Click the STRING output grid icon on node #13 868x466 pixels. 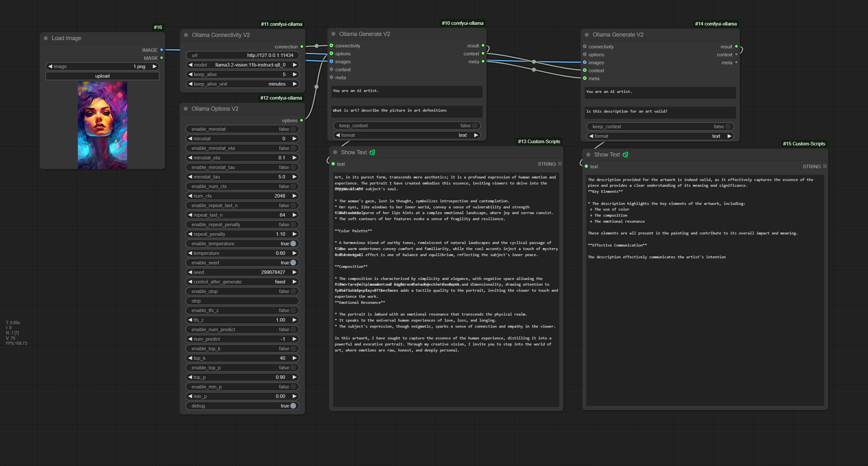[x=560, y=164]
